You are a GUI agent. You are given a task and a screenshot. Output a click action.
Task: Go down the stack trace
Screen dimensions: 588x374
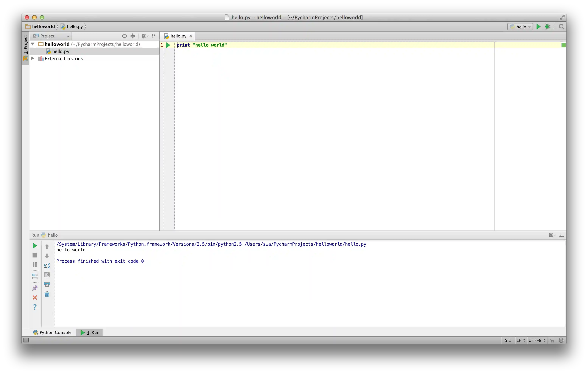coord(47,256)
